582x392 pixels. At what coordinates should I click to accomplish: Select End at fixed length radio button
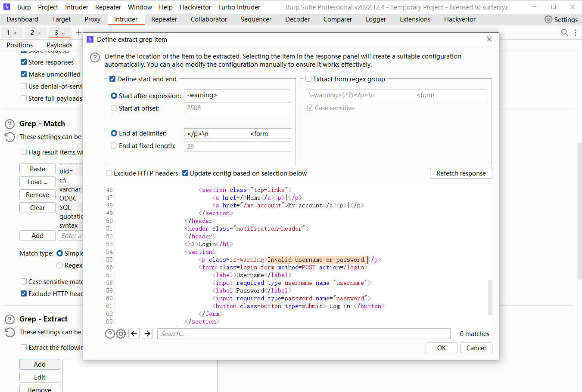pos(114,146)
